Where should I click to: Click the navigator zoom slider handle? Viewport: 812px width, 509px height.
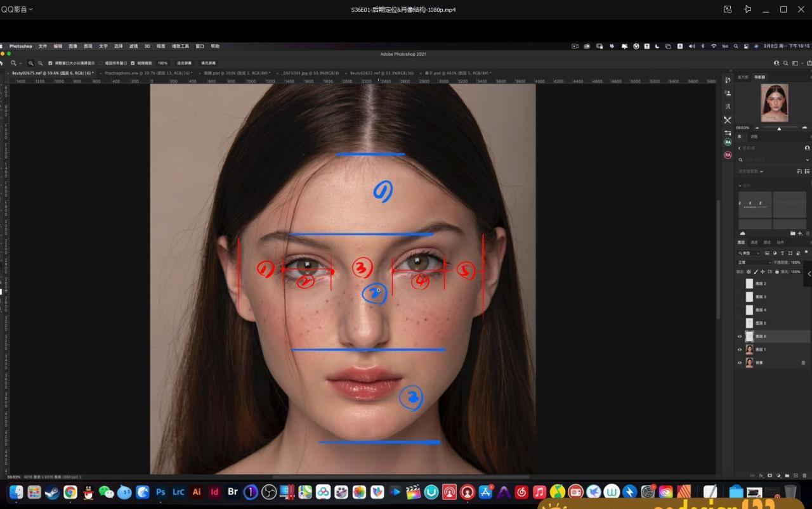click(779, 129)
